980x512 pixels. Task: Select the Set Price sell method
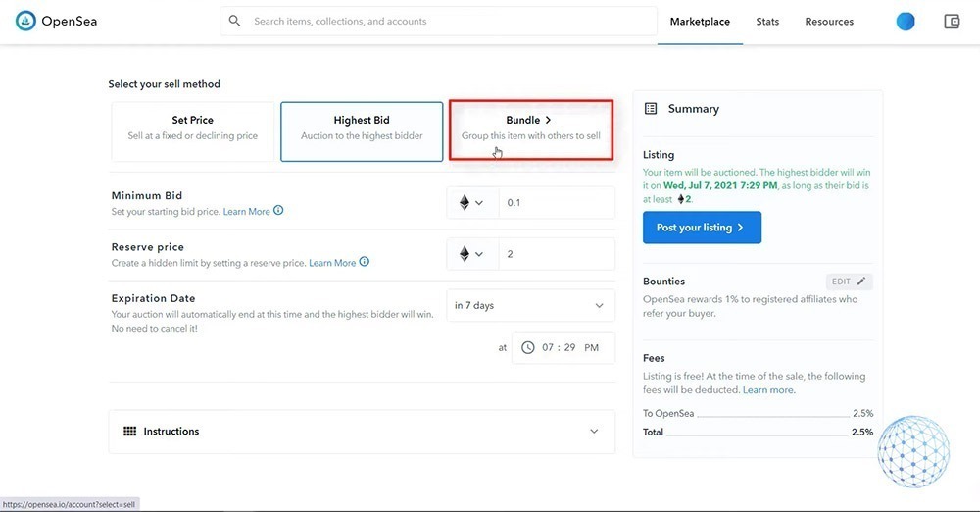(x=193, y=131)
